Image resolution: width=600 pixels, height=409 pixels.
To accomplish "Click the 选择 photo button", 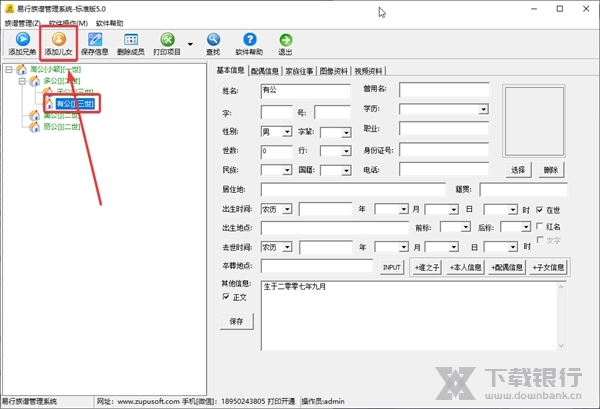I will click(518, 170).
